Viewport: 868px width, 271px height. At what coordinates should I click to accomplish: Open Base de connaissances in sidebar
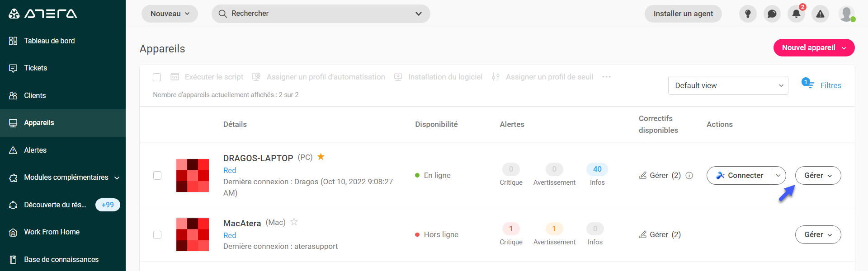coord(63,259)
